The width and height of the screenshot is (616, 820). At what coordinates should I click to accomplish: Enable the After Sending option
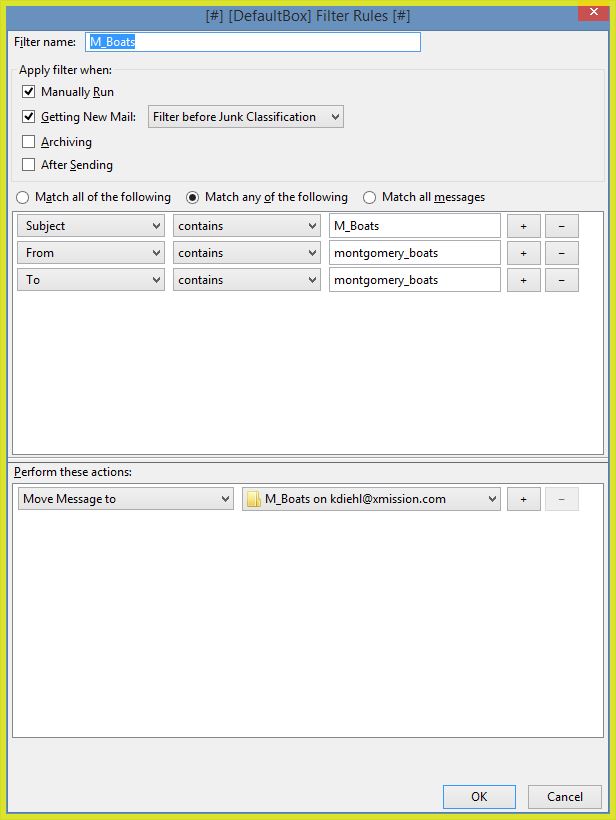tap(29, 165)
